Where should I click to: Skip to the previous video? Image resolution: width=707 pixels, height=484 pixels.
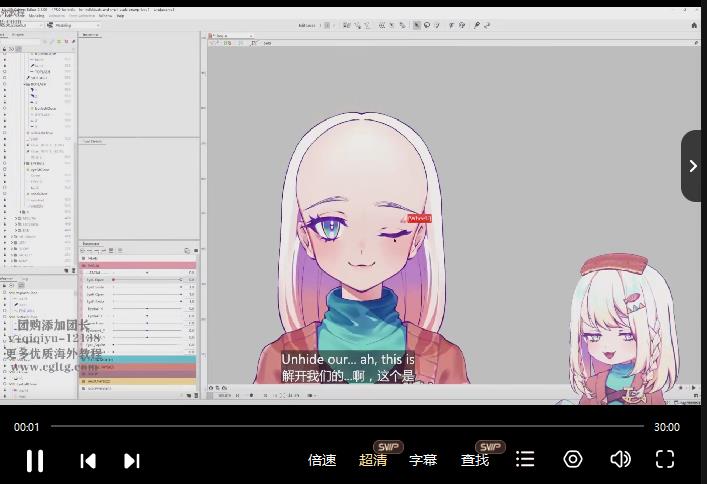click(88, 460)
